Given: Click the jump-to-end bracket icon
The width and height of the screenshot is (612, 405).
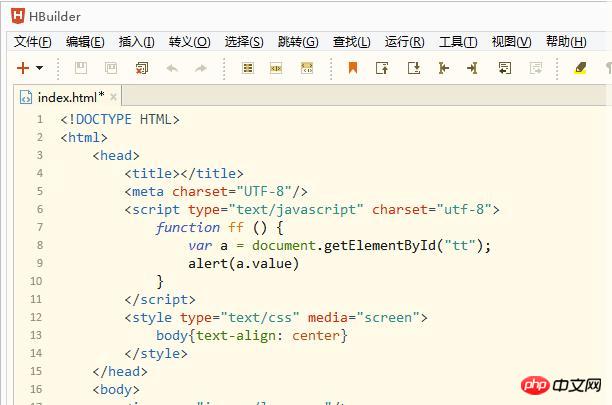Looking at the screenshot, I should pyautogui.click(x=472, y=68).
